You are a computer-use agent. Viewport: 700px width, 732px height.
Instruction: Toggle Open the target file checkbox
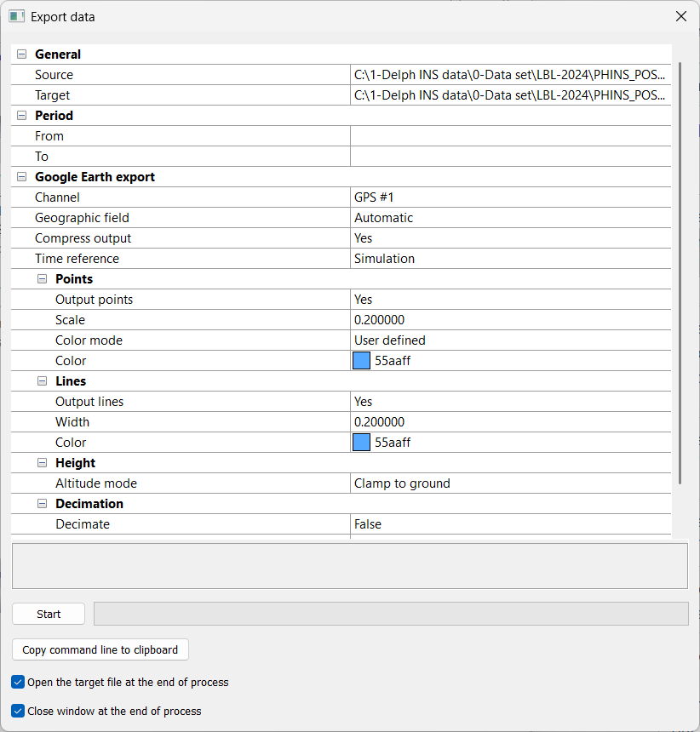(x=19, y=682)
